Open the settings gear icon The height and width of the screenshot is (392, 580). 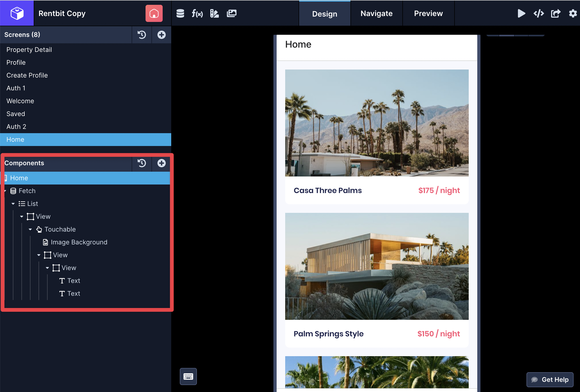(573, 13)
